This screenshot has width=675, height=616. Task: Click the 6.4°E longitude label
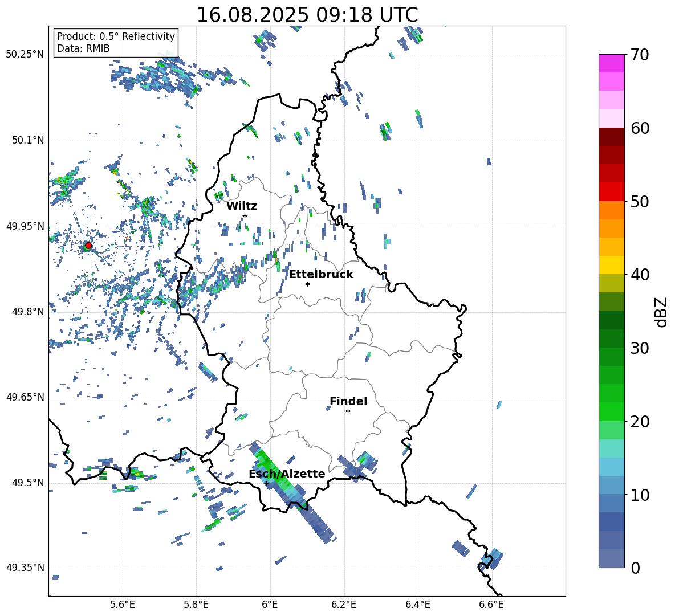[417, 605]
